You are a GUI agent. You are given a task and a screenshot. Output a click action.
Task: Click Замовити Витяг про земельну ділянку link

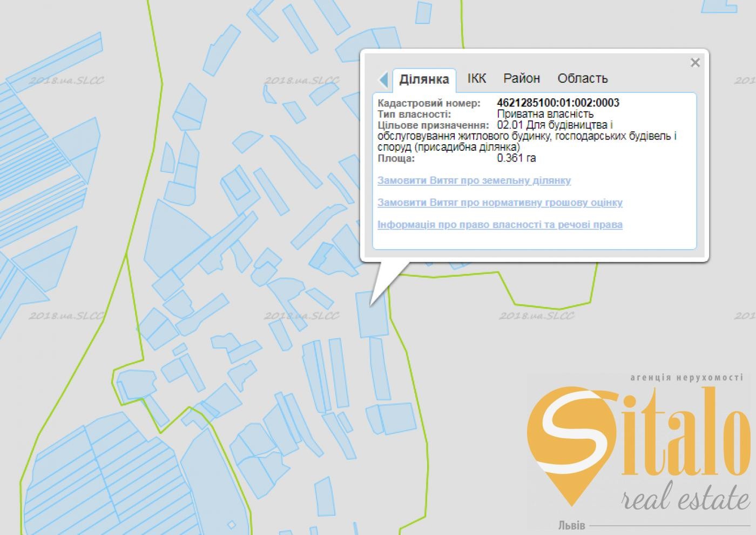[474, 180]
